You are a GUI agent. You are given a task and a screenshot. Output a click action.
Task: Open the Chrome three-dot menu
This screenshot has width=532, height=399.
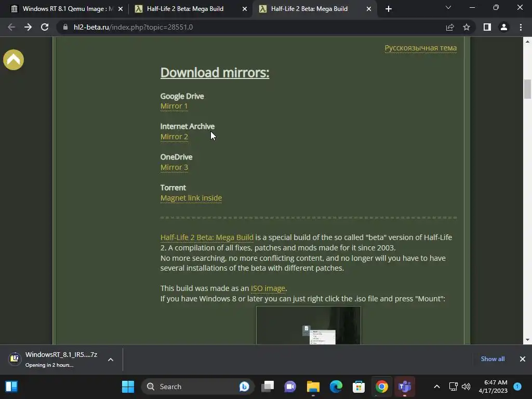coord(521,27)
